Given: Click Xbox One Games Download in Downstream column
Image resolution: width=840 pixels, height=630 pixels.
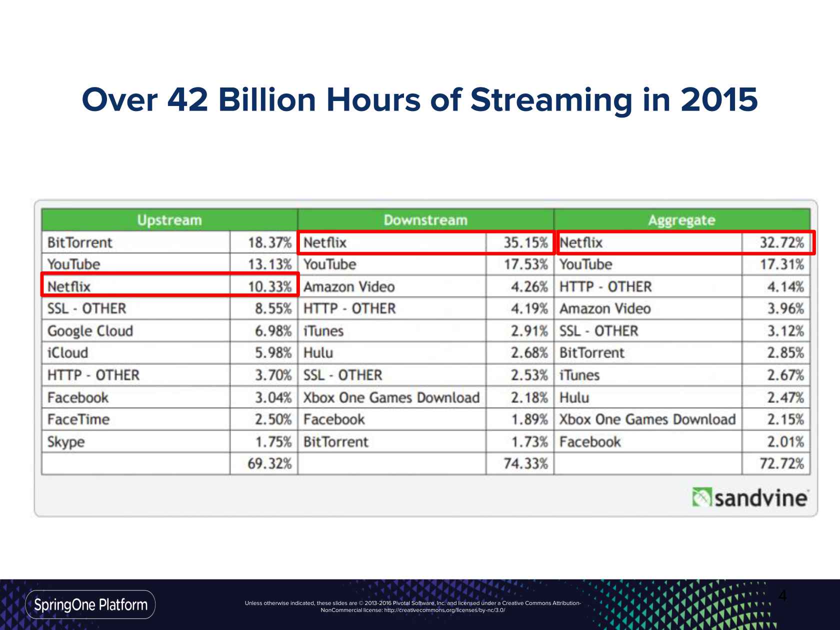Looking at the screenshot, I should coord(391,397).
